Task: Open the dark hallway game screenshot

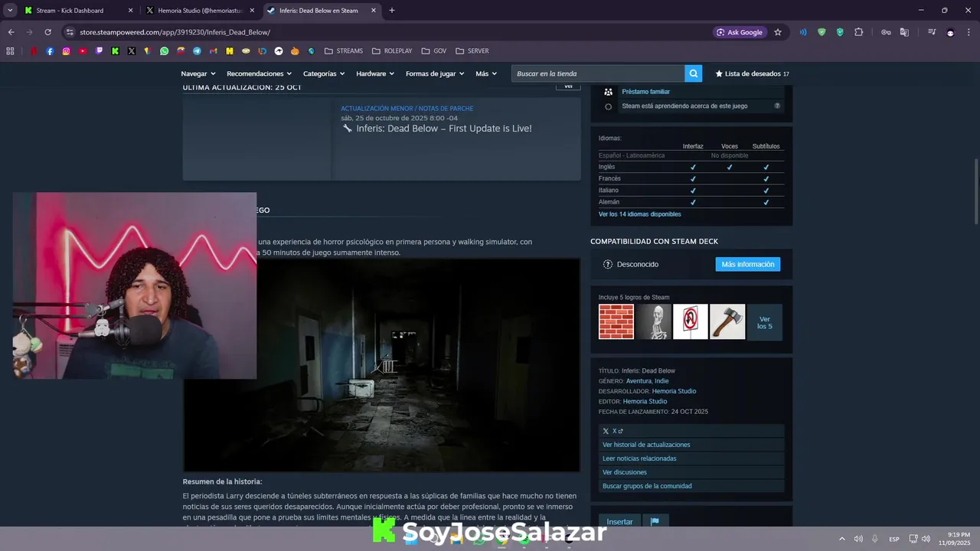Action: coord(381,365)
